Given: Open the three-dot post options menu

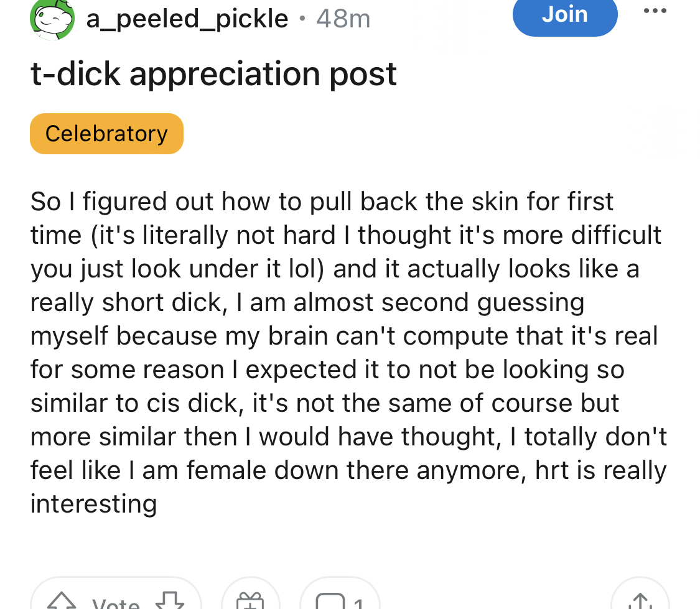Looking at the screenshot, I should (653, 11).
